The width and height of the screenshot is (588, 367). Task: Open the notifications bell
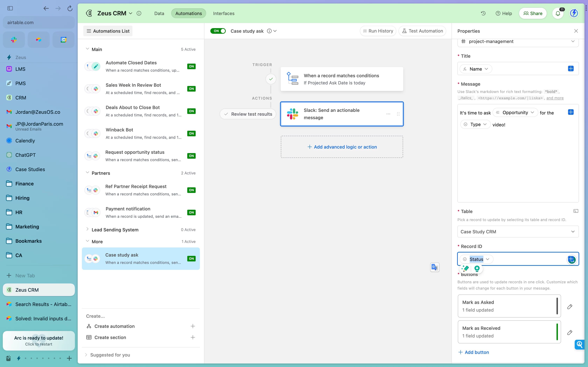tap(558, 13)
